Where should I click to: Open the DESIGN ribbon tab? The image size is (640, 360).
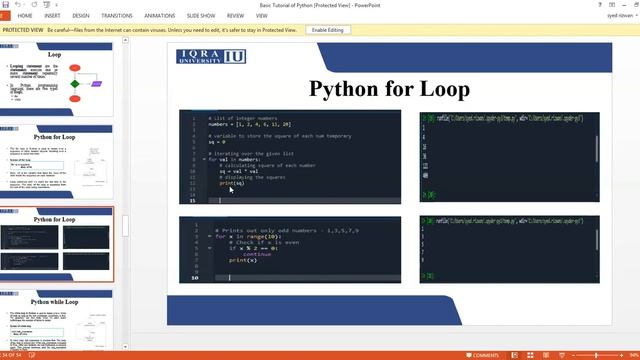pyautogui.click(x=81, y=16)
